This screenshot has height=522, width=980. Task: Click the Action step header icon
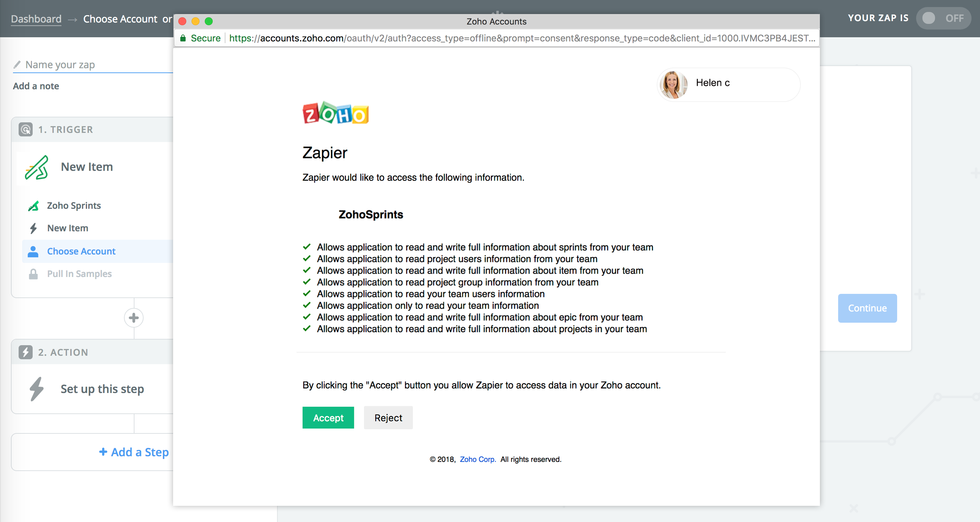[26, 352]
